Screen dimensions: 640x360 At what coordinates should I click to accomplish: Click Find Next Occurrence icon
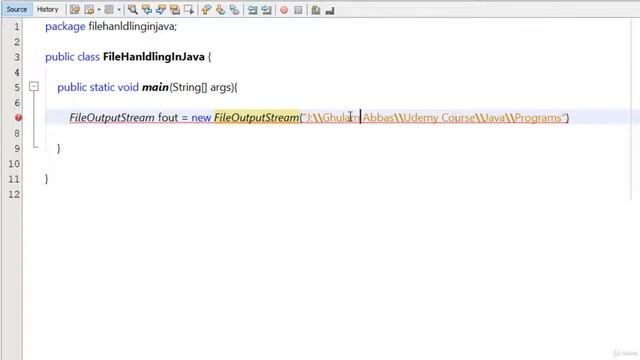[x=160, y=10]
